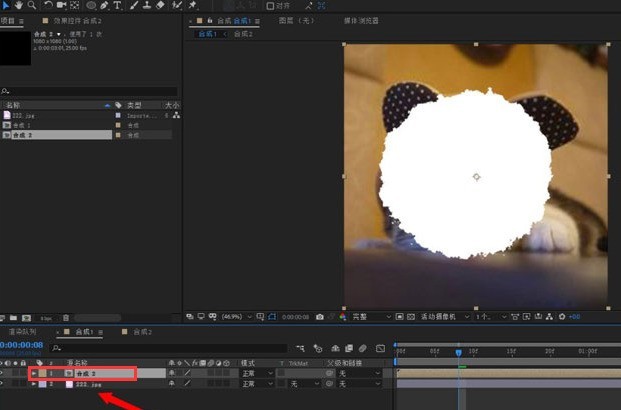This screenshot has width=621, height=410.
Task: Select the Ellipse shape tool
Action: coord(91,5)
